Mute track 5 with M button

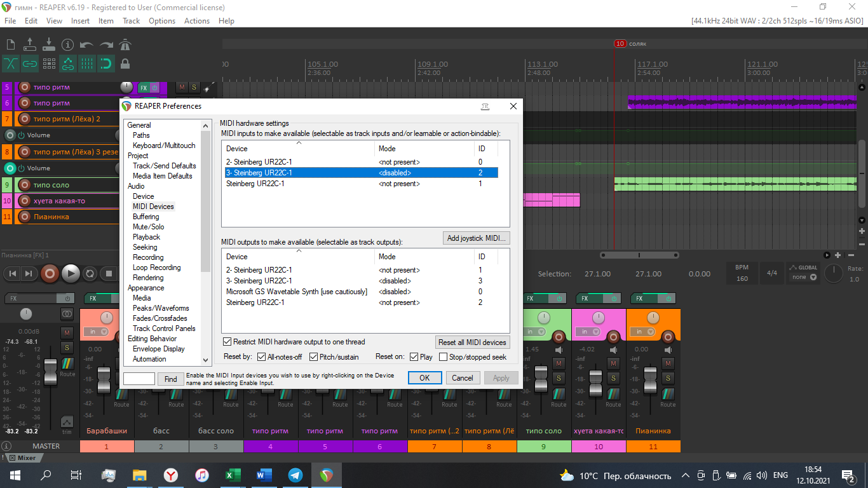182,87
